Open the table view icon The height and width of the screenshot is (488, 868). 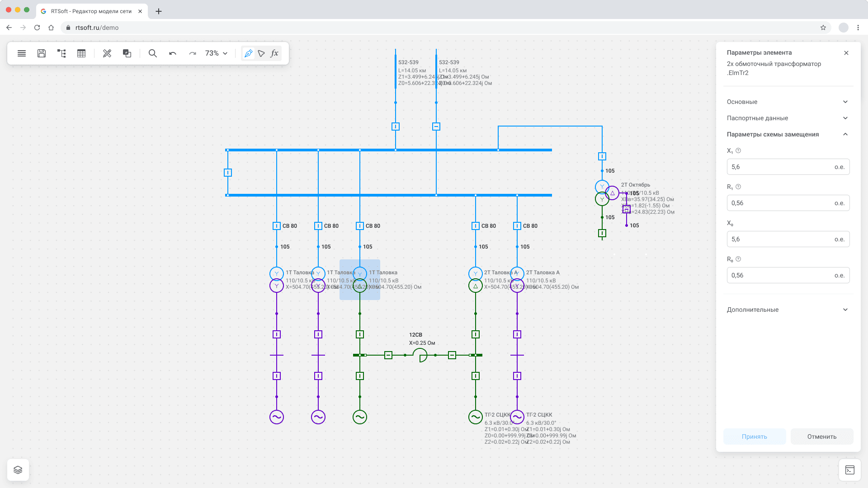tap(81, 53)
